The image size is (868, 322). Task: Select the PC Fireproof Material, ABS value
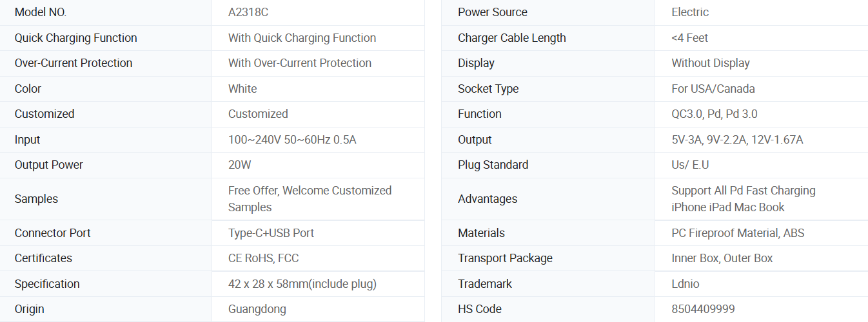pos(738,233)
